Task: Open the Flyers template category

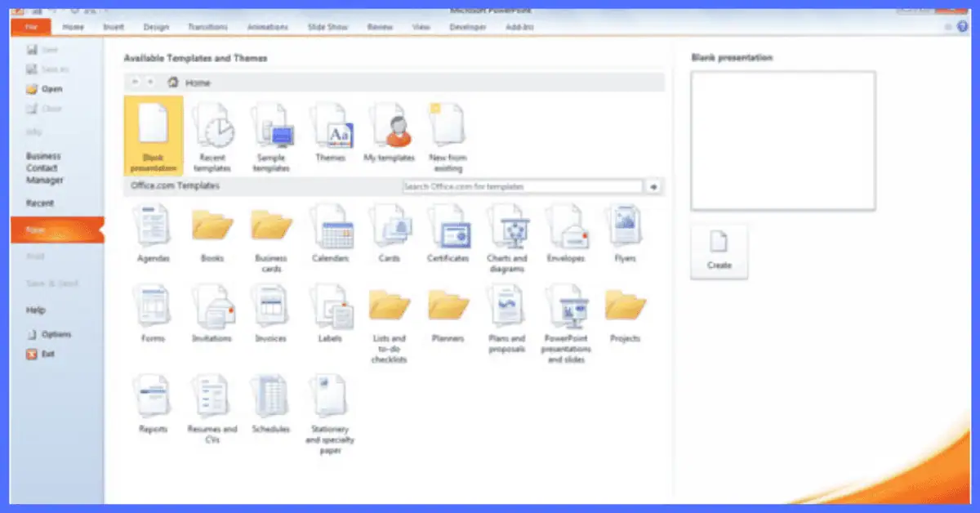Action: (x=625, y=234)
